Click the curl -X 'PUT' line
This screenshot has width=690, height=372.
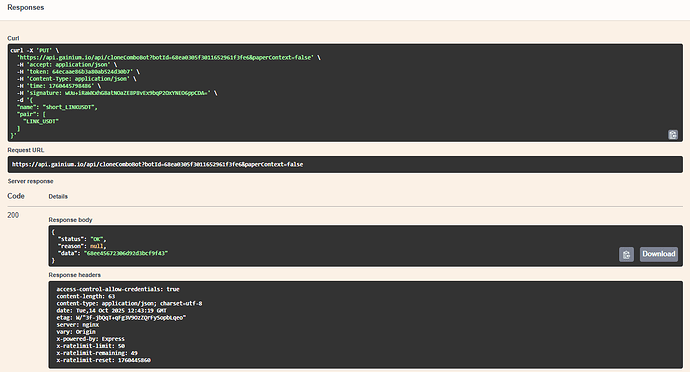point(34,51)
